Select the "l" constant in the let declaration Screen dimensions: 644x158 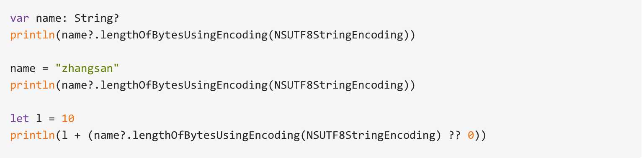click(x=39, y=118)
